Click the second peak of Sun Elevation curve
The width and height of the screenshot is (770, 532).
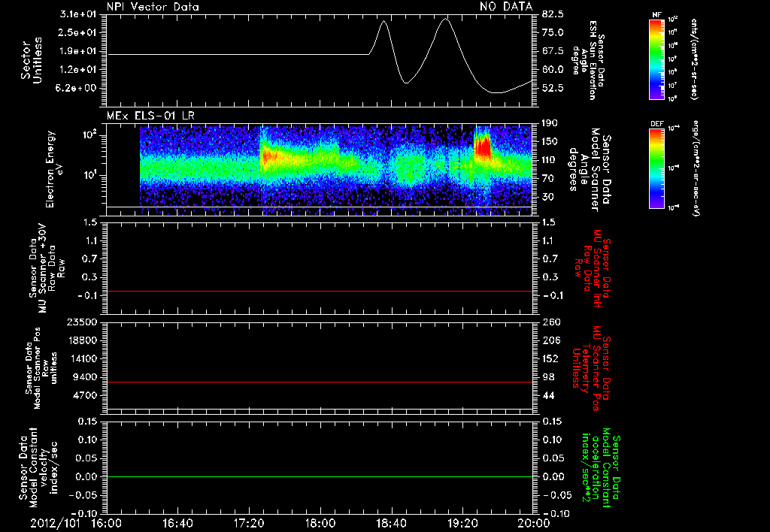(445, 19)
